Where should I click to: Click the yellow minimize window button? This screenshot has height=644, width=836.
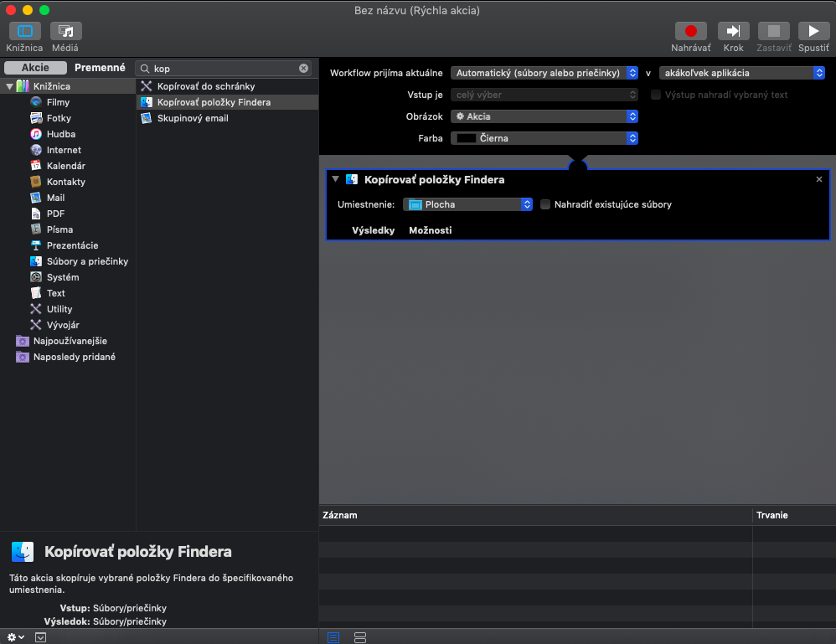coord(28,10)
